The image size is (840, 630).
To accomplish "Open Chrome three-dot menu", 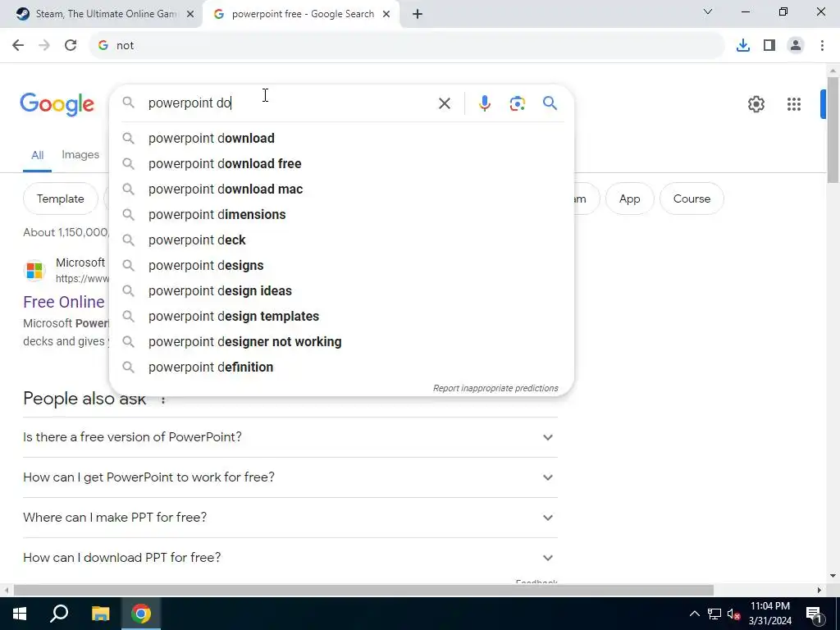I will click(822, 46).
